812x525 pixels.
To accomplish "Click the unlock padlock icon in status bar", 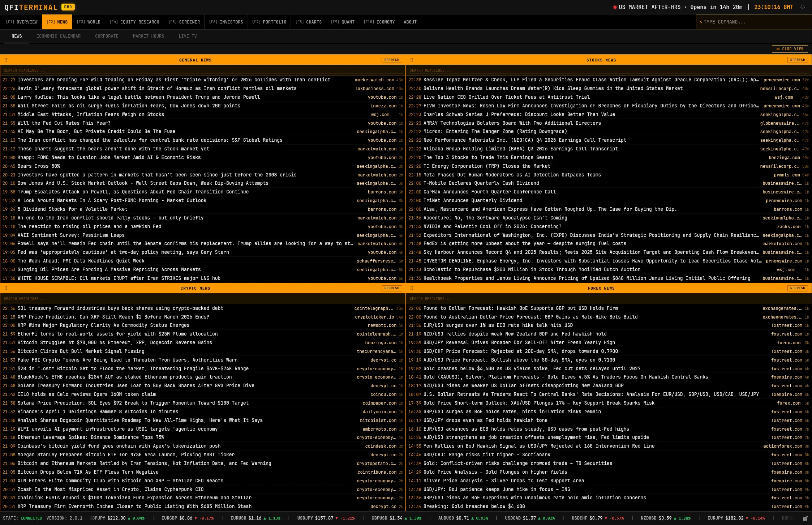I will (x=805, y=518).
